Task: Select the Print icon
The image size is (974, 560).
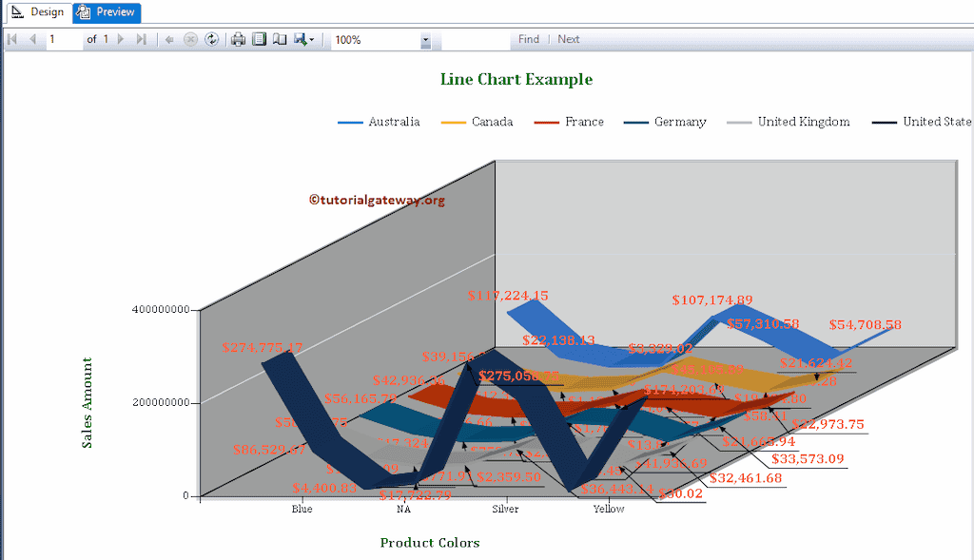Action: click(x=237, y=39)
